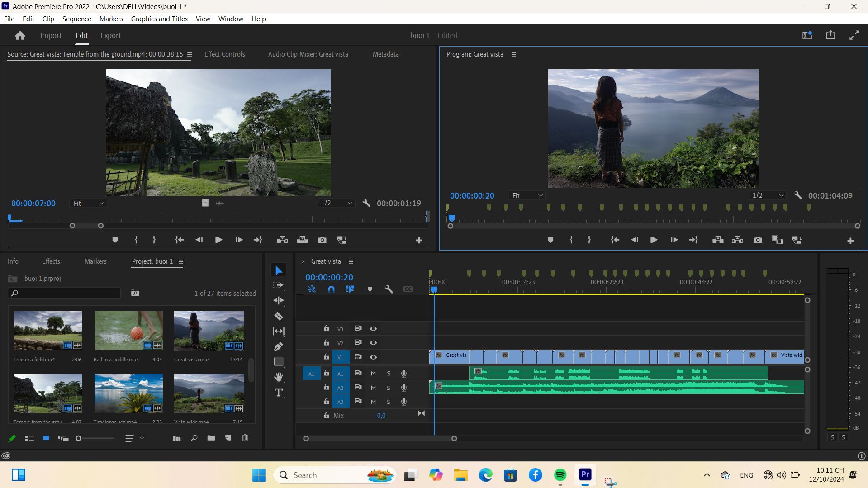Toggle V1 track output eye icon

373,357
